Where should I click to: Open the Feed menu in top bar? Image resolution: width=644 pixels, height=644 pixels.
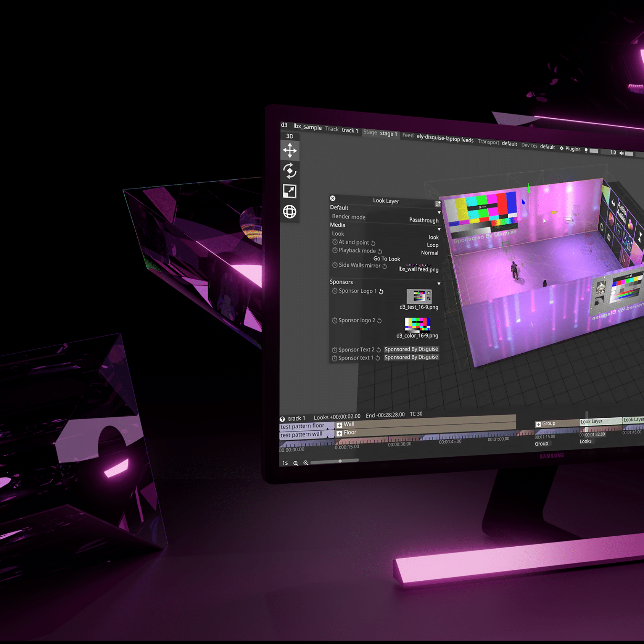tap(408, 135)
